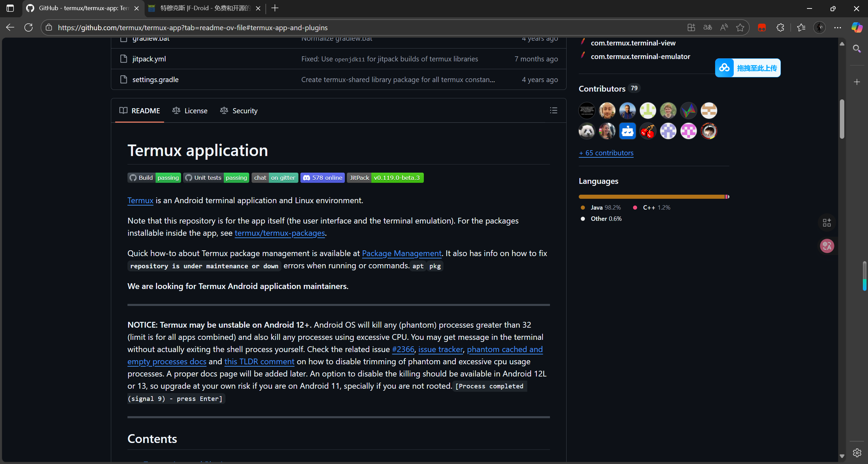
Task: Click the Java language bar segment
Action: [651, 197]
